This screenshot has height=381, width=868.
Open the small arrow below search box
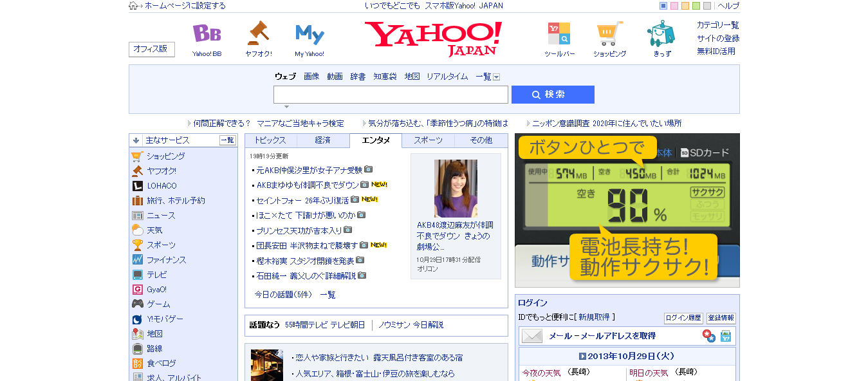tap(286, 107)
